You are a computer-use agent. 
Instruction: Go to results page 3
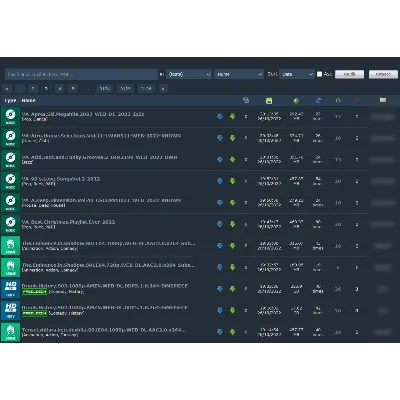point(46,89)
